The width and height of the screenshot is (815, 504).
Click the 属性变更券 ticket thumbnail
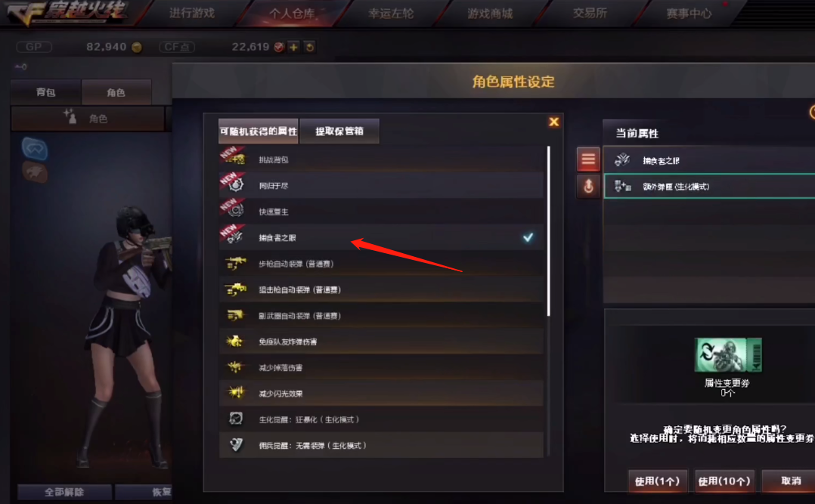click(727, 355)
